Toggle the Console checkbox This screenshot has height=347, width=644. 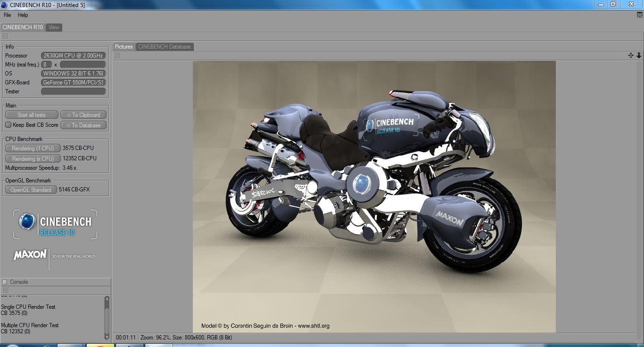pos(5,282)
